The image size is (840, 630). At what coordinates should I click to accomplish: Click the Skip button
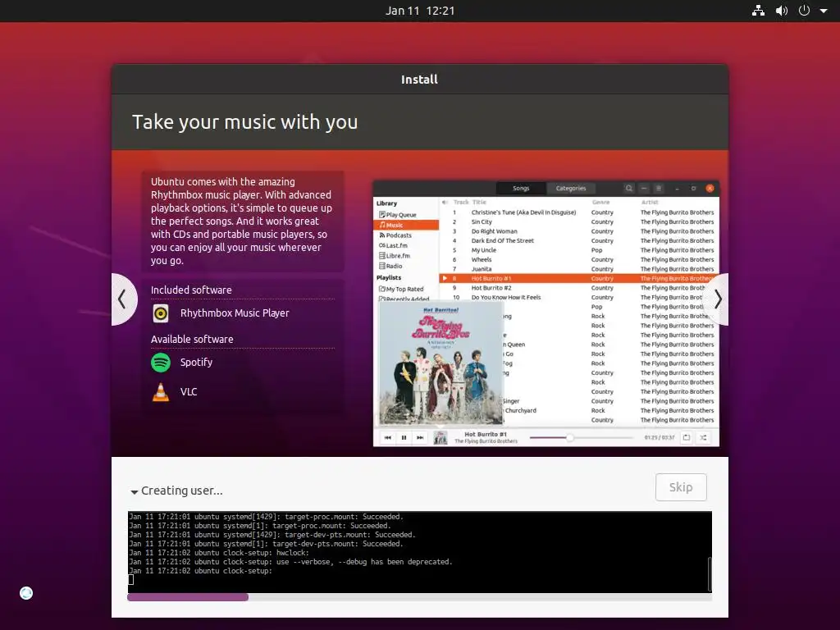click(681, 487)
